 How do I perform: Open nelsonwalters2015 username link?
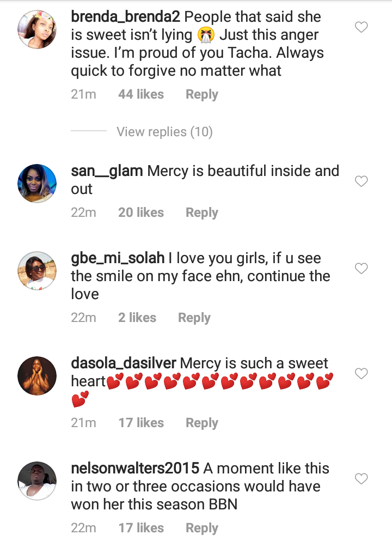click(x=136, y=469)
